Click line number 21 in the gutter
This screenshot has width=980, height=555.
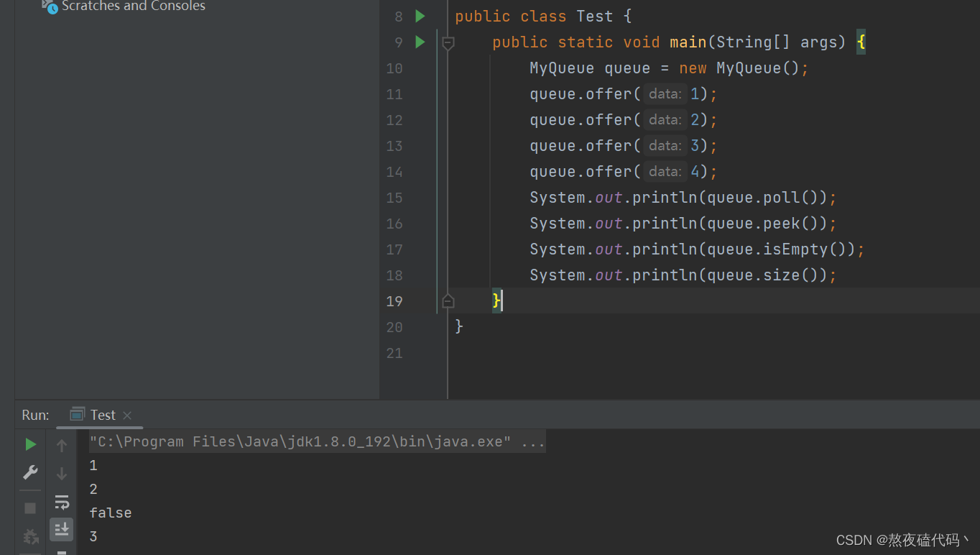[x=394, y=353]
